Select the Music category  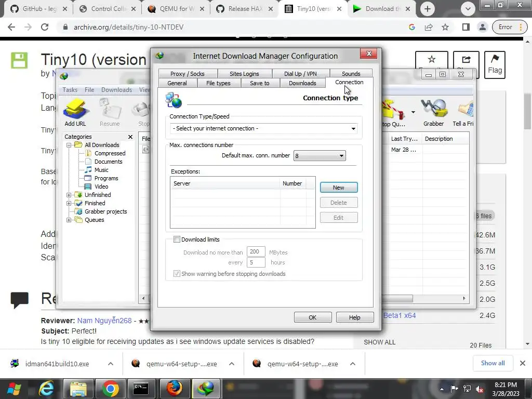(x=101, y=170)
